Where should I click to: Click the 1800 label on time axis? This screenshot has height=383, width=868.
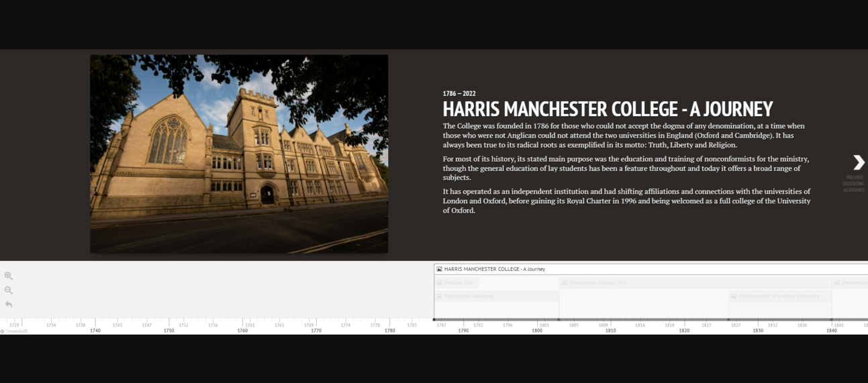pyautogui.click(x=537, y=331)
